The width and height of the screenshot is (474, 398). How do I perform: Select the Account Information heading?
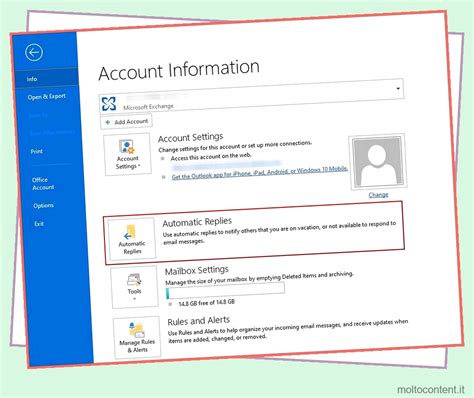click(x=179, y=70)
